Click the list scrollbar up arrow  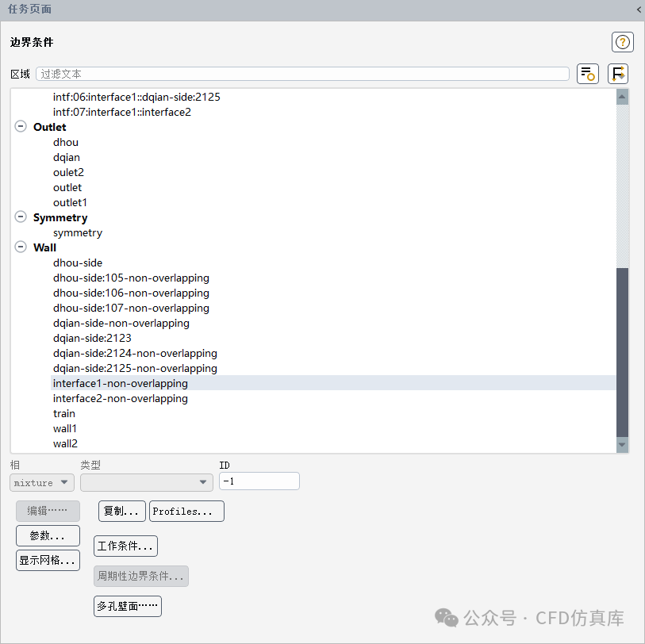point(622,97)
